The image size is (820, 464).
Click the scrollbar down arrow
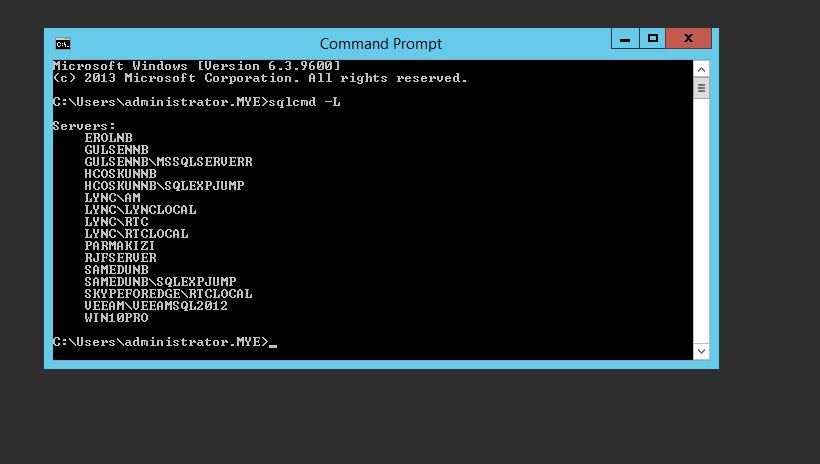click(x=701, y=351)
